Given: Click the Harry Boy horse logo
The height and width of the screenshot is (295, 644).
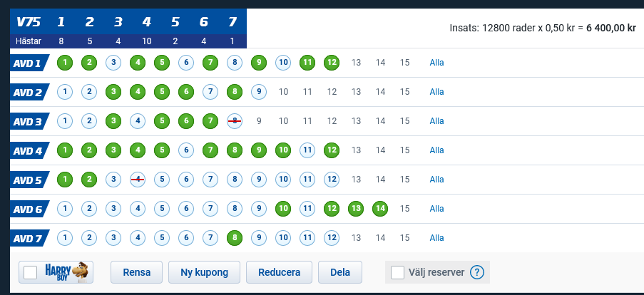Looking at the screenshot, I should (x=66, y=272).
